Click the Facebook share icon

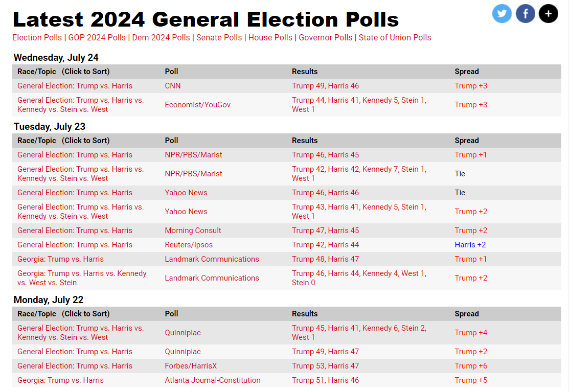525,14
